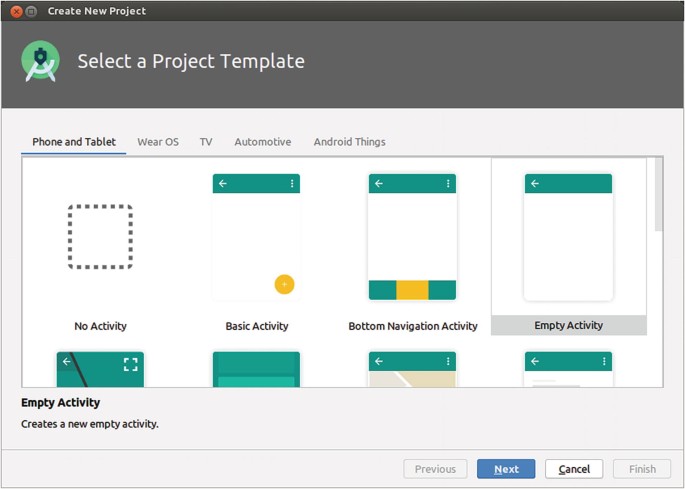
Task: Click overflow dots in Basic Activity preview
Action: point(292,184)
